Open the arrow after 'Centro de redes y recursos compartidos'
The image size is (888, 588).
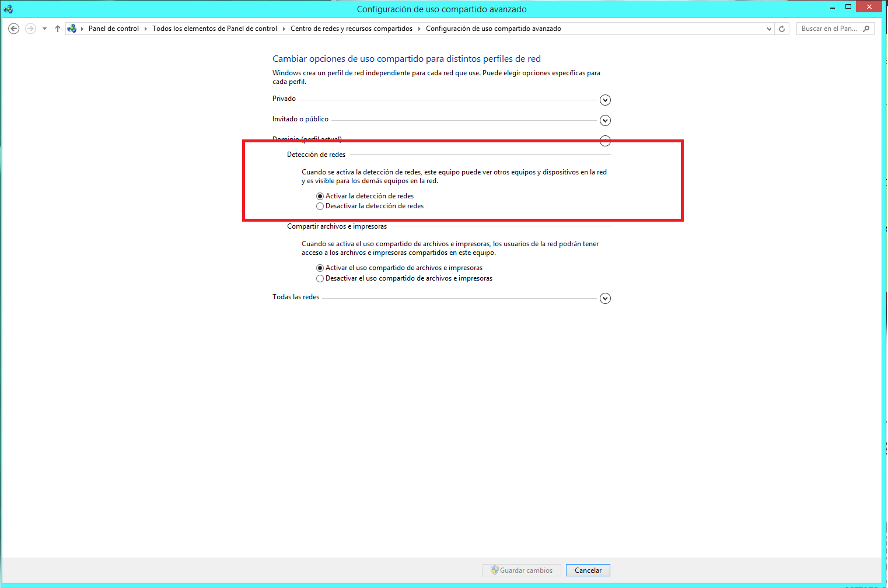pyautogui.click(x=419, y=29)
